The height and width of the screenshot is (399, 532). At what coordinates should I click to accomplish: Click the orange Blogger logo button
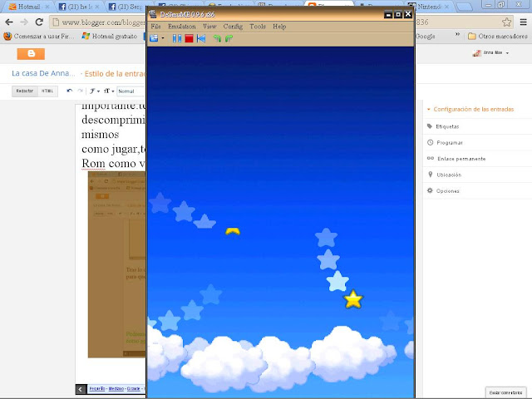31,53
